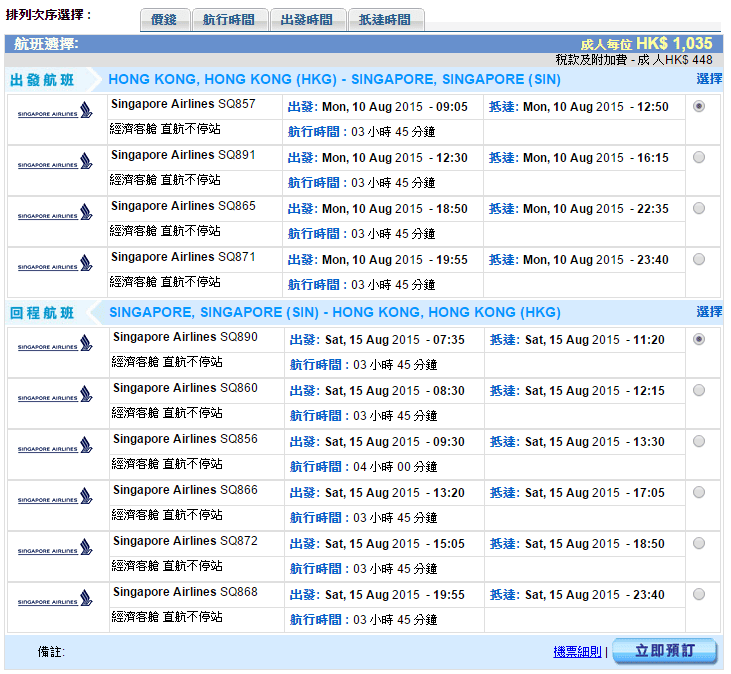Switch to 出發時間 sort tab
Screen dimensions: 731x674
coord(308,20)
